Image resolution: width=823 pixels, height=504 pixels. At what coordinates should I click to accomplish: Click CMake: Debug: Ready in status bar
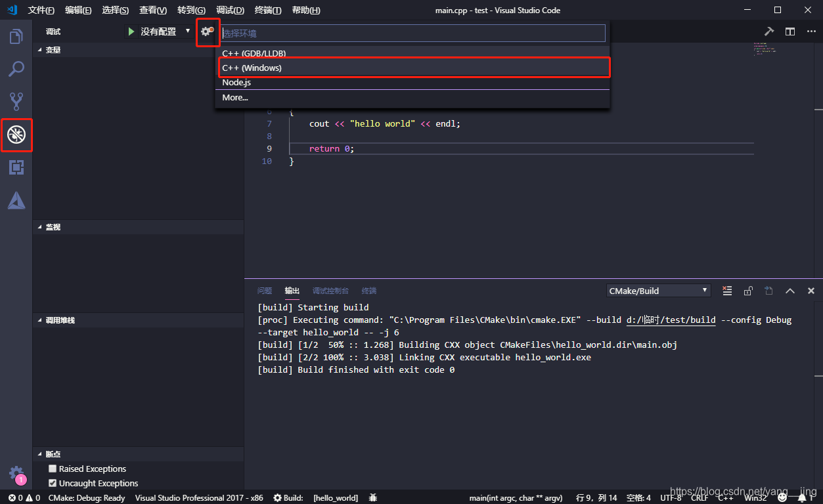point(87,497)
